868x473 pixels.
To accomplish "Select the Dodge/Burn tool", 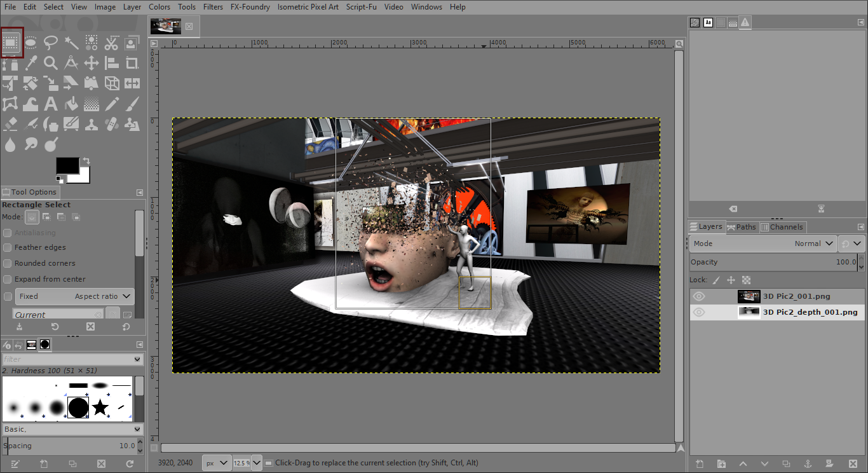I will [51, 144].
